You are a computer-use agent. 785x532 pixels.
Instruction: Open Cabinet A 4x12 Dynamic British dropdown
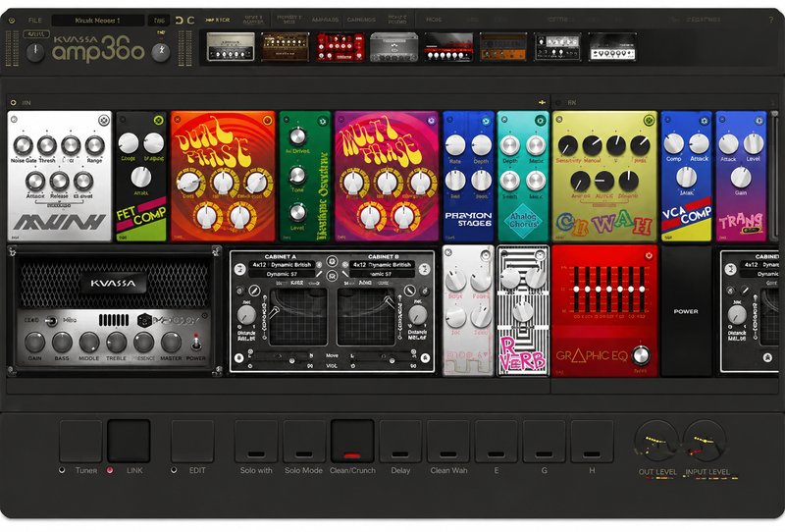(282, 264)
